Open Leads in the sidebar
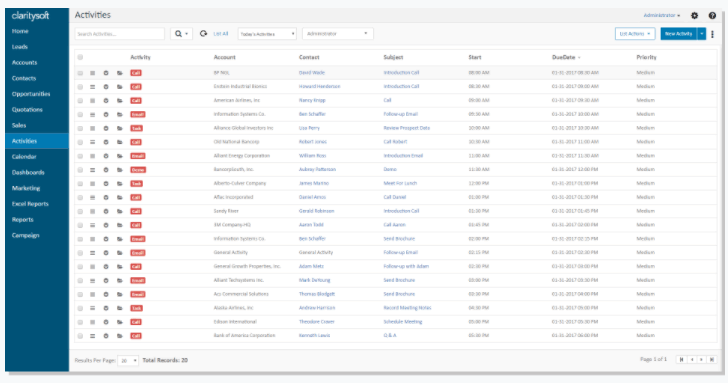728x383 pixels. point(20,47)
